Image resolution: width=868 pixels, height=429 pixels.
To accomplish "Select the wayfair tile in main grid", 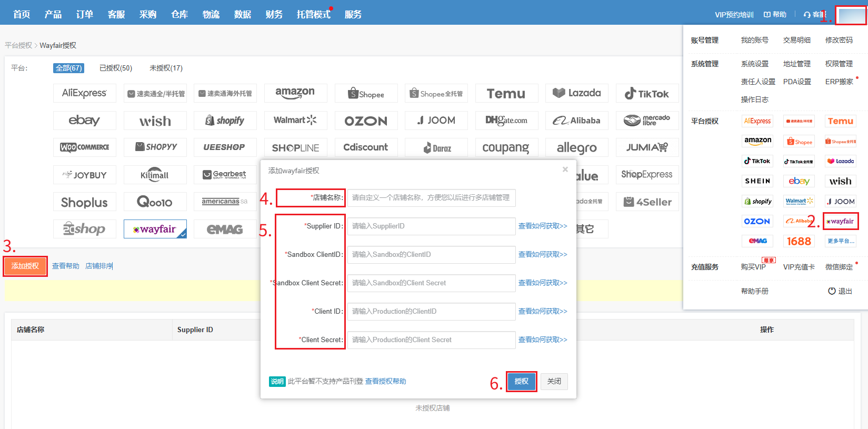I will tap(155, 229).
